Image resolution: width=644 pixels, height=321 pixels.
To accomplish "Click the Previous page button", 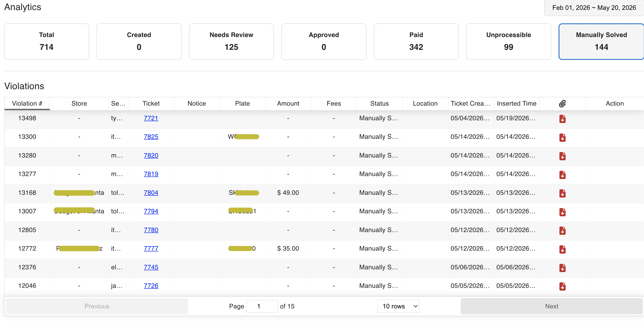I will click(97, 306).
